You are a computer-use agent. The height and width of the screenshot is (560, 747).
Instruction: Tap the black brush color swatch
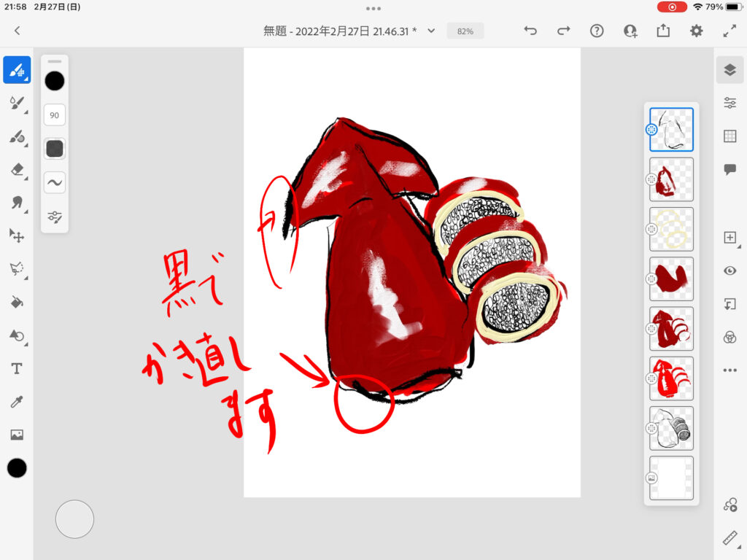click(55, 81)
